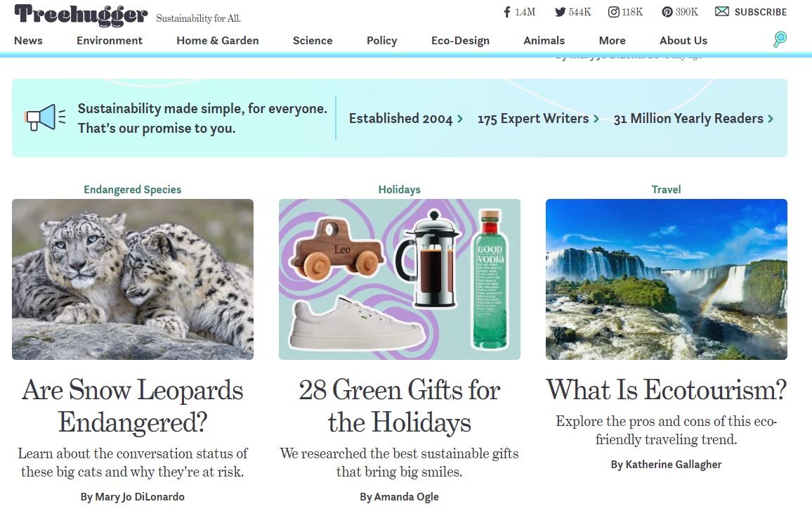Select the Eco-Design menu item
The image size is (812, 530).
pos(460,41)
